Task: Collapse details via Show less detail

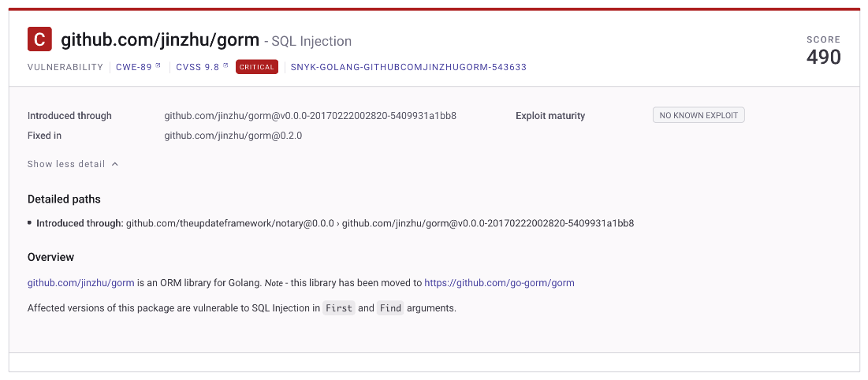Action: click(66, 164)
